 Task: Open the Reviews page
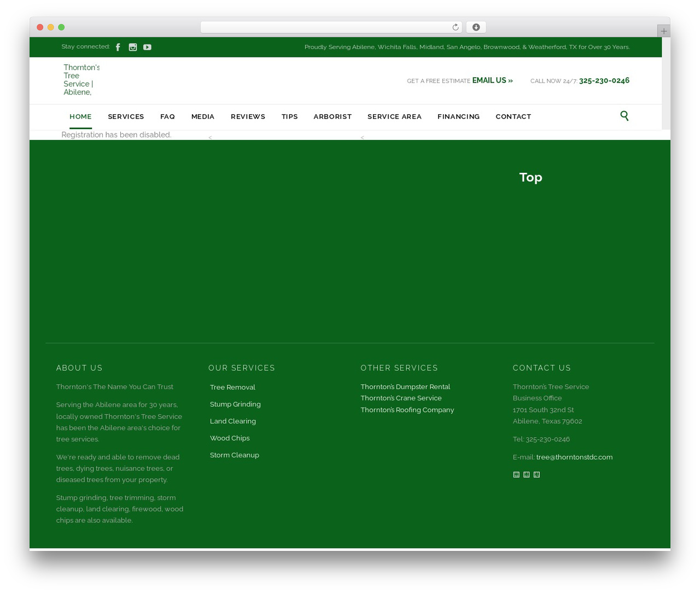tap(248, 117)
